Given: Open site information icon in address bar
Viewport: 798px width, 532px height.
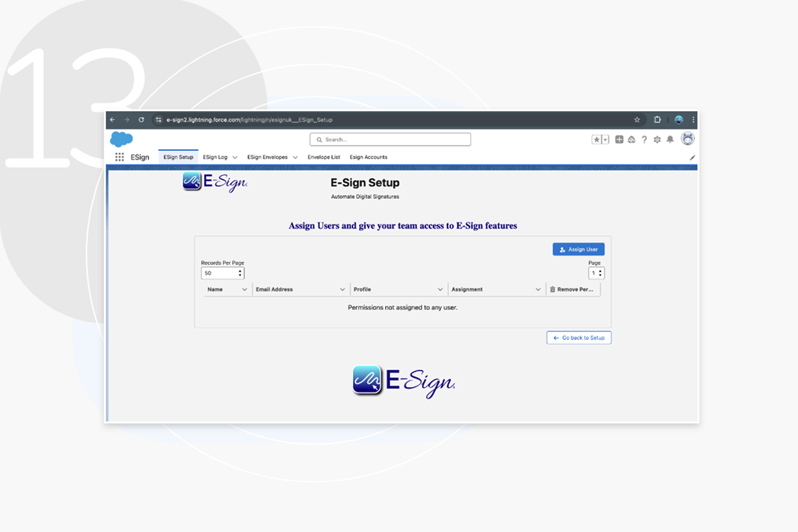Looking at the screenshot, I should pyautogui.click(x=158, y=120).
